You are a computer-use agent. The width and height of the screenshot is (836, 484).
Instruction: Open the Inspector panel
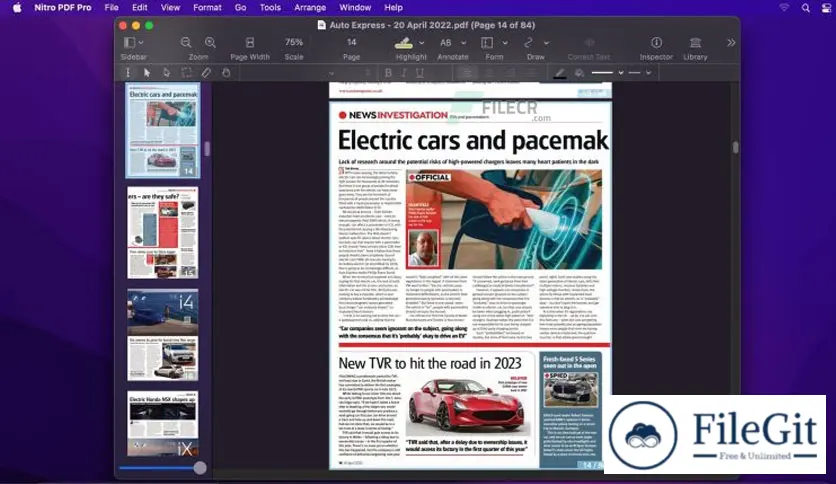(656, 42)
